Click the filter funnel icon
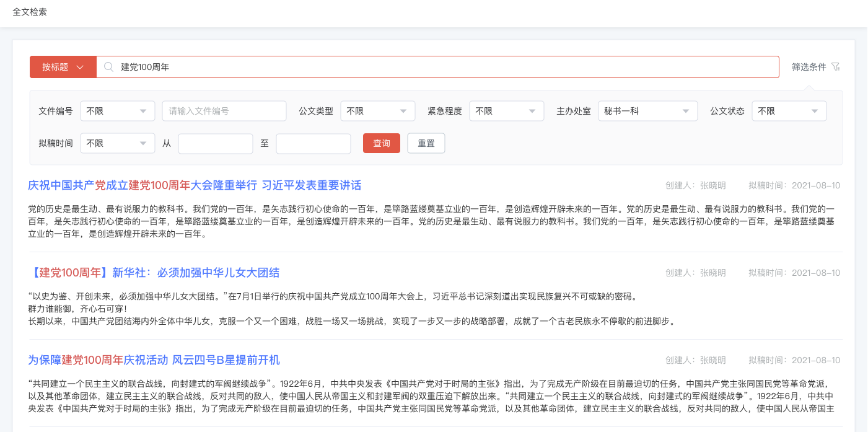 pos(835,67)
